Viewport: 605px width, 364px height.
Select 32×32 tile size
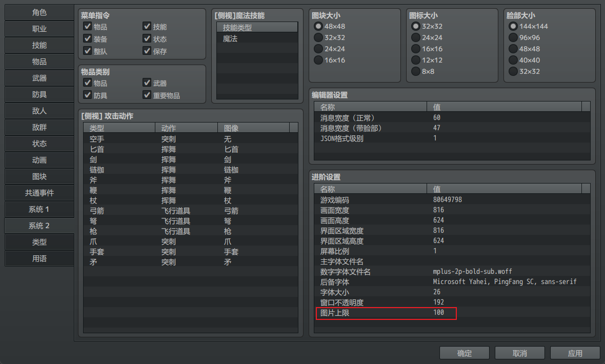click(x=318, y=38)
